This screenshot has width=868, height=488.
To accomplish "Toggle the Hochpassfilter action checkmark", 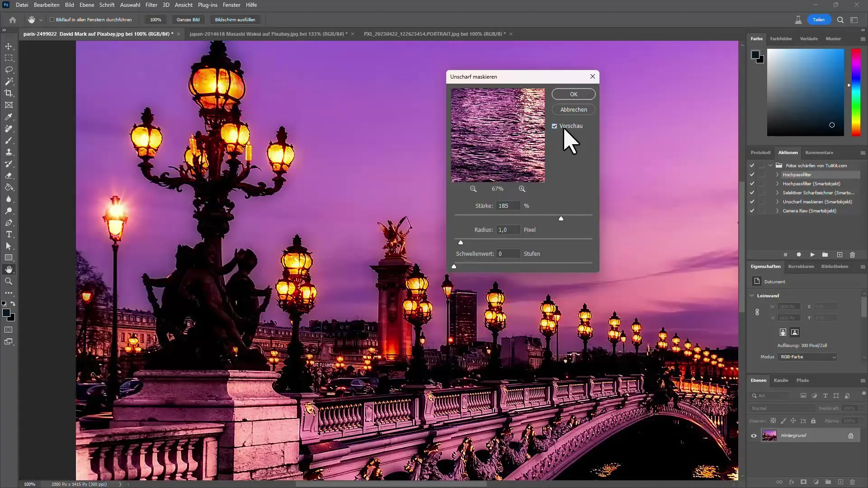I will click(752, 175).
